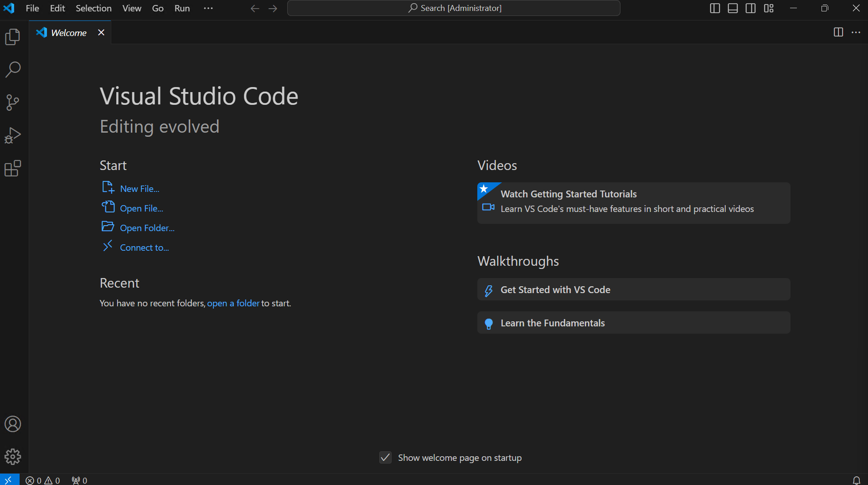Open the Run menu
Image resolution: width=868 pixels, height=485 pixels.
pos(182,8)
